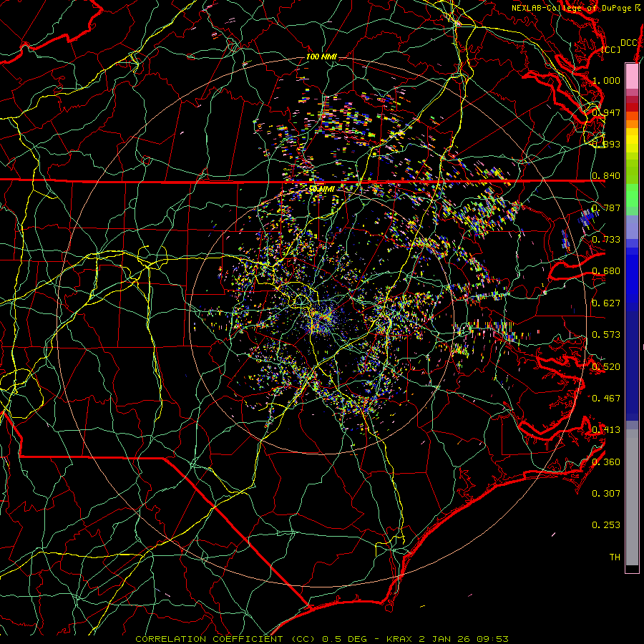
Task: Click the CORRELATION COEFFICIENT (CC) caption text
Action: (x=225, y=639)
